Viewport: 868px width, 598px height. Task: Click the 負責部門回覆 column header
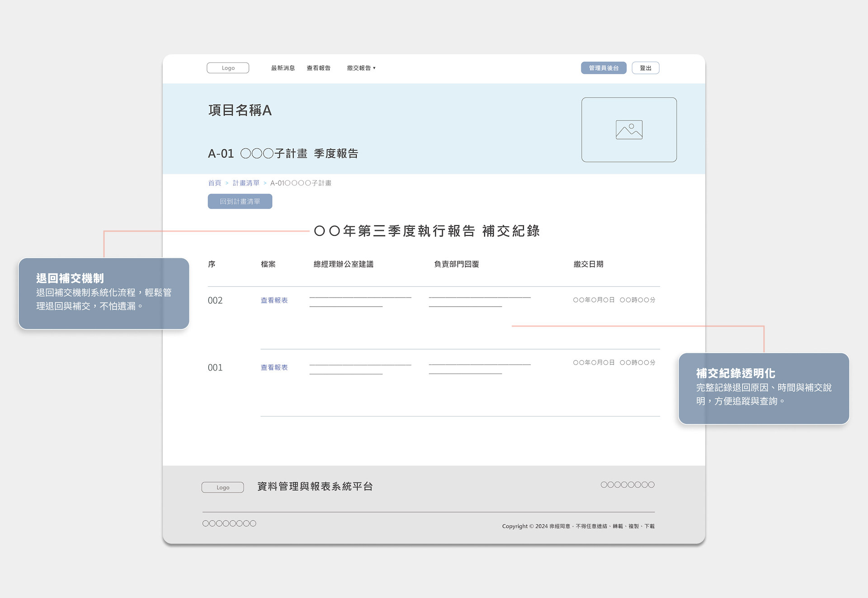(456, 264)
